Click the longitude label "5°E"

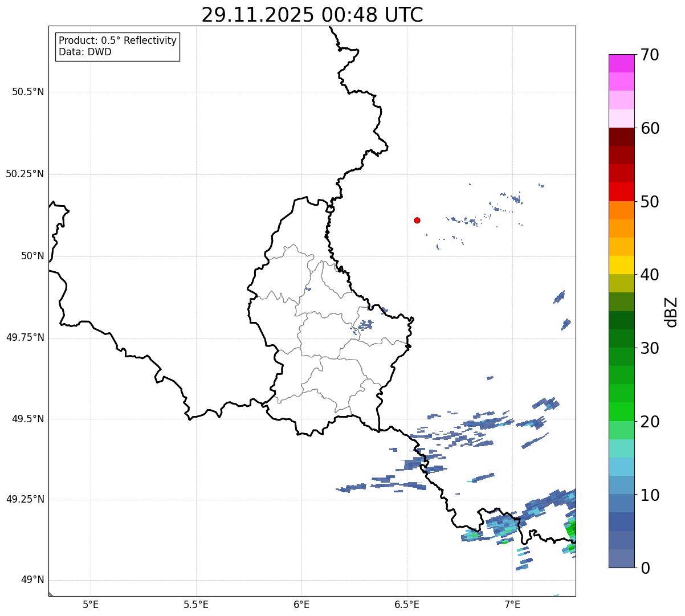91,605
